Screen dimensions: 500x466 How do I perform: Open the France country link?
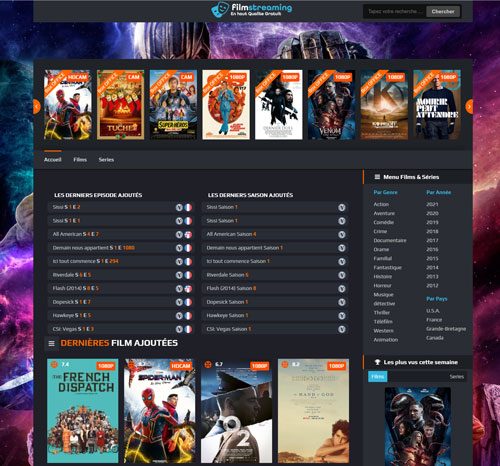[x=434, y=320]
